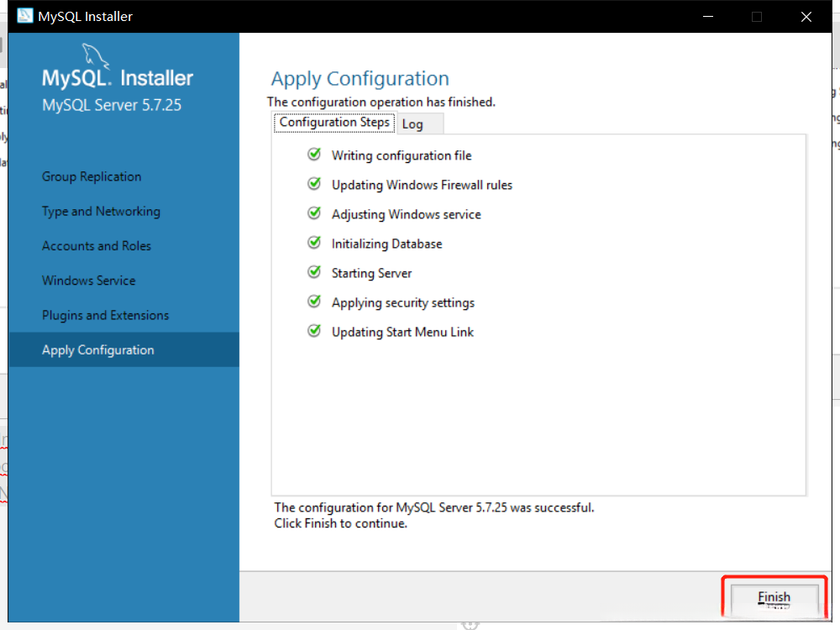The image size is (840, 630).
Task: Click the 'Apply Configuration' page heading
Action: [x=360, y=79]
